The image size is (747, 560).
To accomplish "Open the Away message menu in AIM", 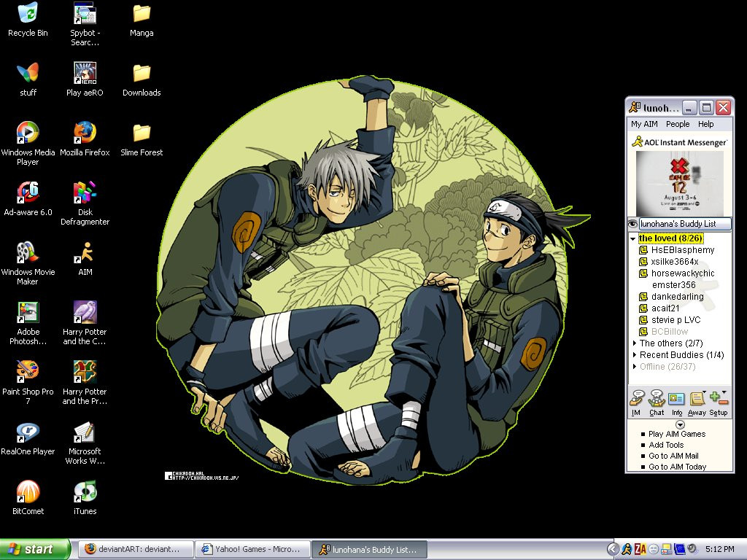I will point(697,402).
